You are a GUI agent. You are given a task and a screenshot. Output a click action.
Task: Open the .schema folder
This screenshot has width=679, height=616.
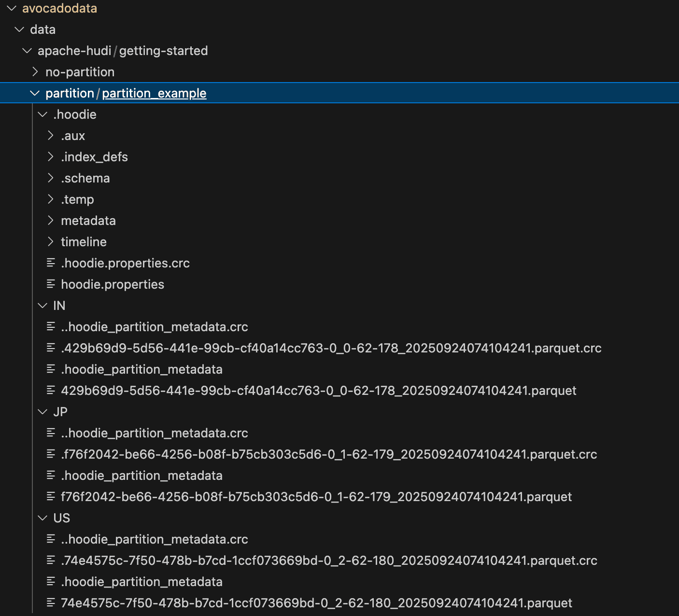(x=85, y=178)
